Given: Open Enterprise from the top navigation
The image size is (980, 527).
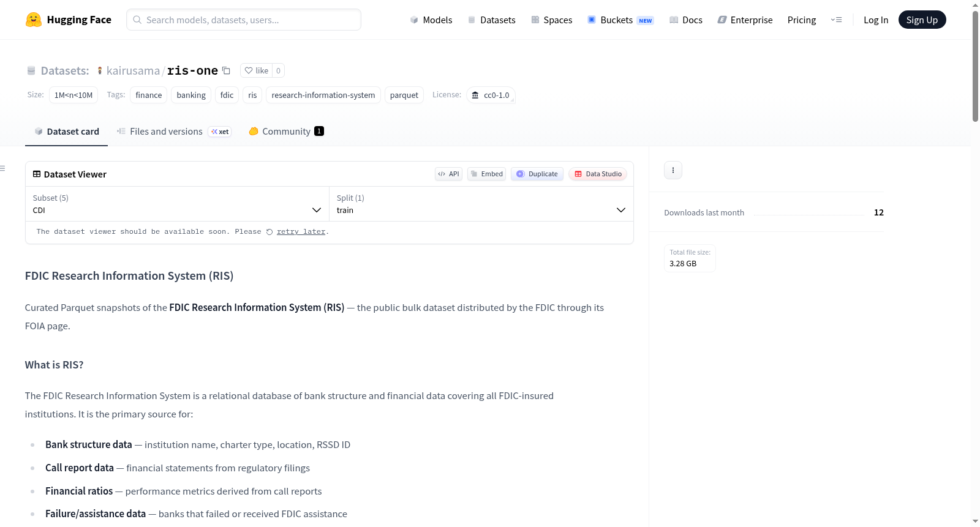Looking at the screenshot, I should click(745, 20).
